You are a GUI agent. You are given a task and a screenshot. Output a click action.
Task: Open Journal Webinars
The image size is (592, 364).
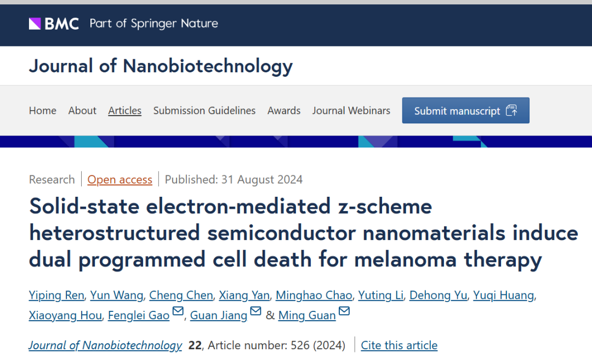(351, 111)
